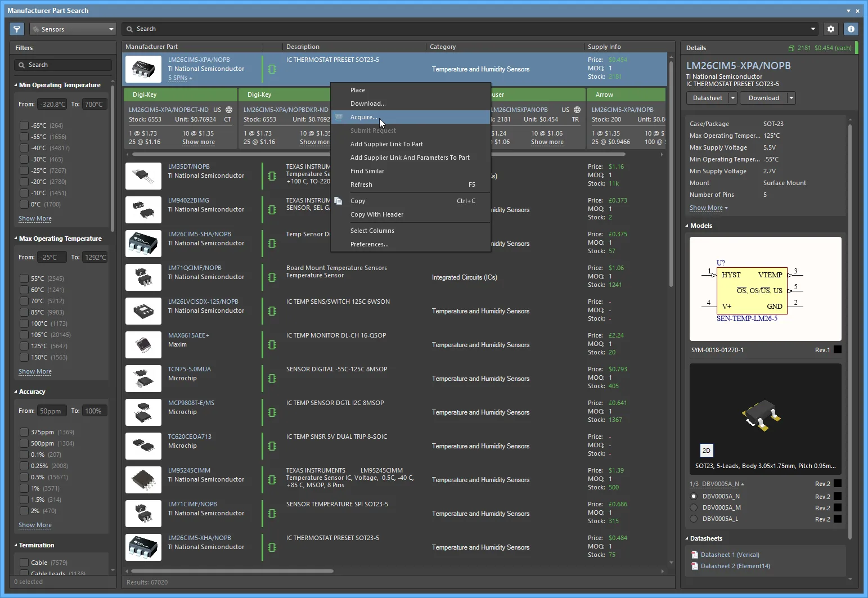Collapse the 5 SPNs supplier list

pyautogui.click(x=180, y=78)
